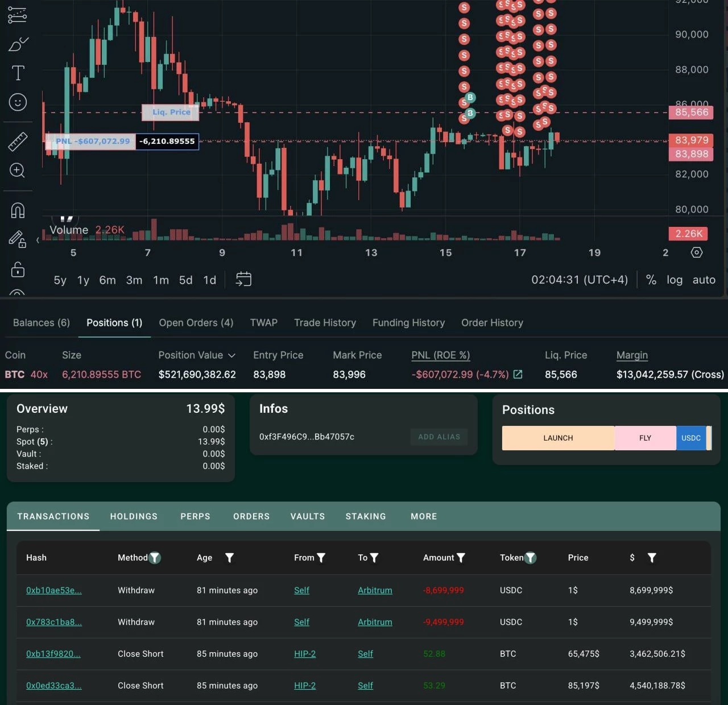Open the Method column filter
The height and width of the screenshot is (705, 728).
(x=155, y=558)
